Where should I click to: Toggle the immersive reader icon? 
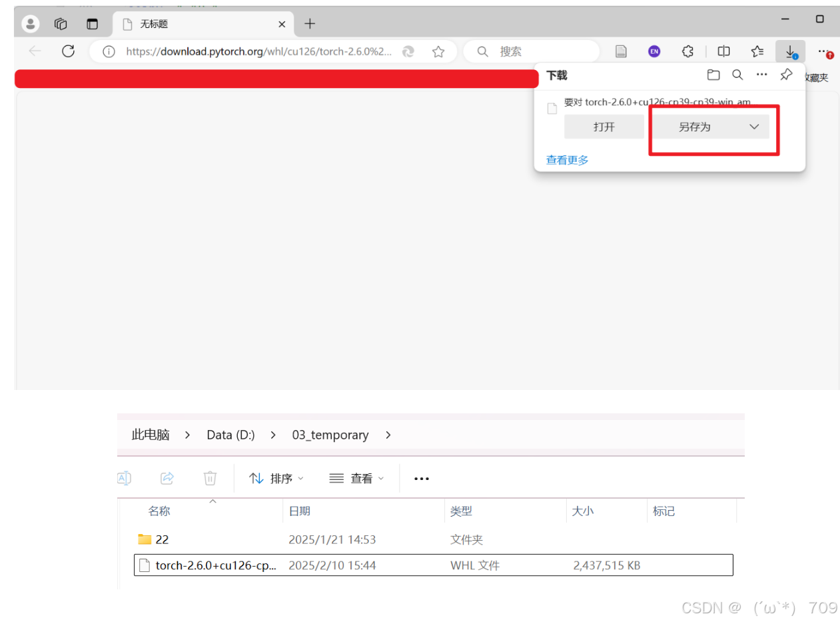click(x=620, y=51)
